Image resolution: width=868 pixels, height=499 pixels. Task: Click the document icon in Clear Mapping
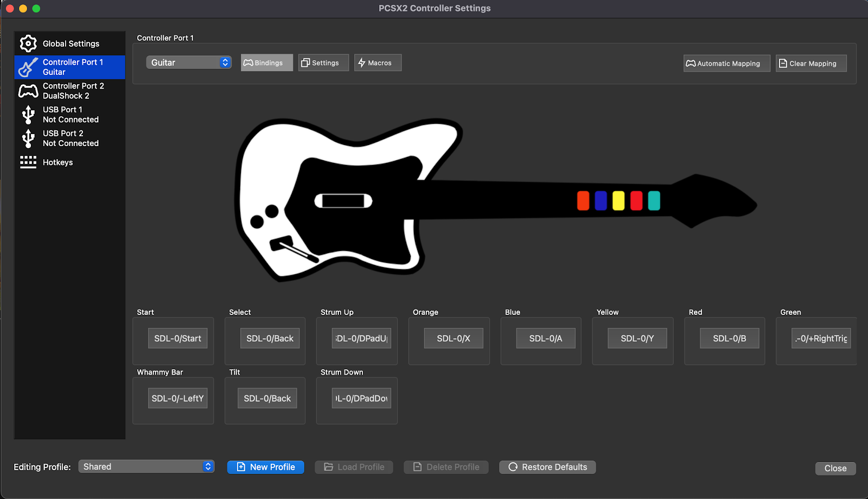tap(783, 64)
